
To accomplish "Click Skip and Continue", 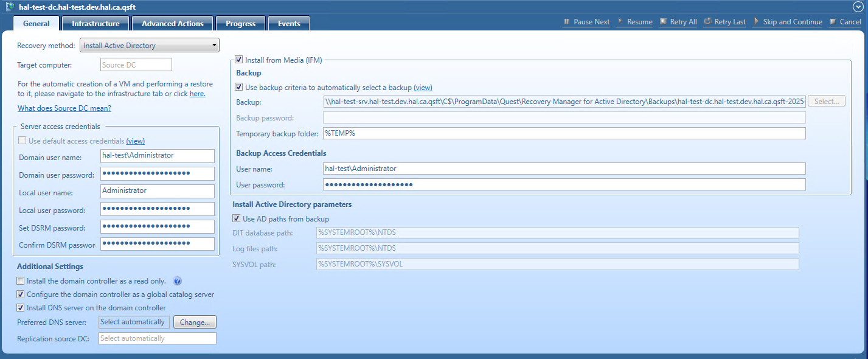I will (x=787, y=22).
